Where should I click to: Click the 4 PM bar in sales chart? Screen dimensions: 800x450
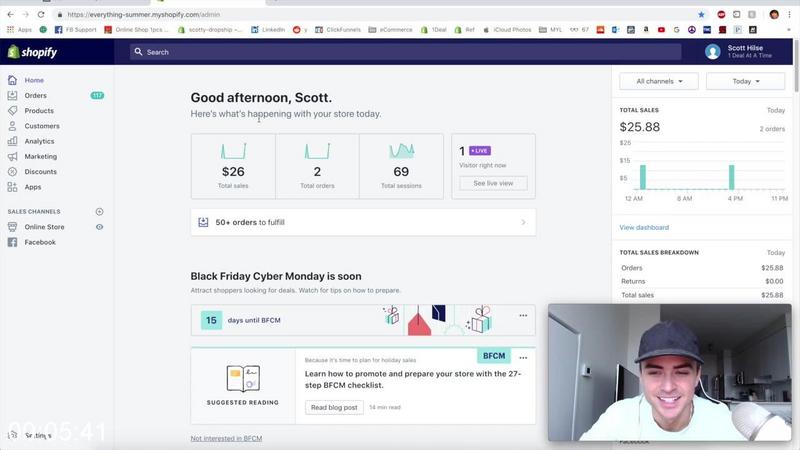coord(732,177)
